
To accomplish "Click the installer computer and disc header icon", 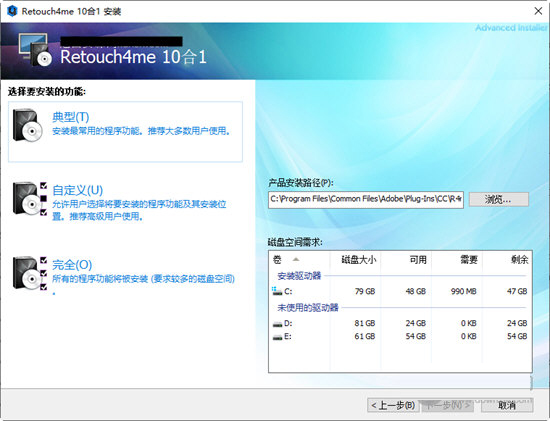I will point(35,49).
